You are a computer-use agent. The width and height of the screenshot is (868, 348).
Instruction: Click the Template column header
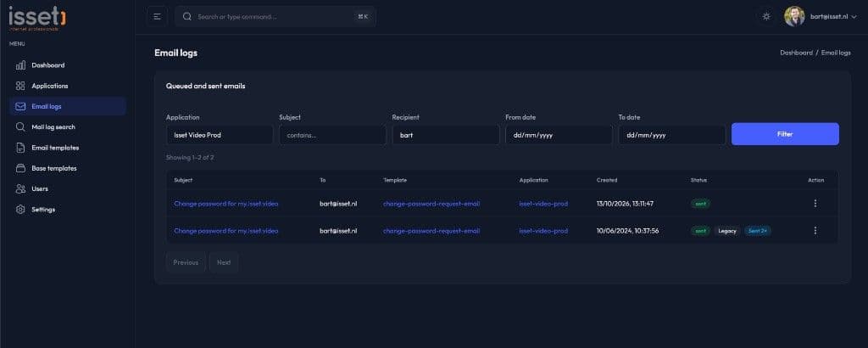point(395,180)
